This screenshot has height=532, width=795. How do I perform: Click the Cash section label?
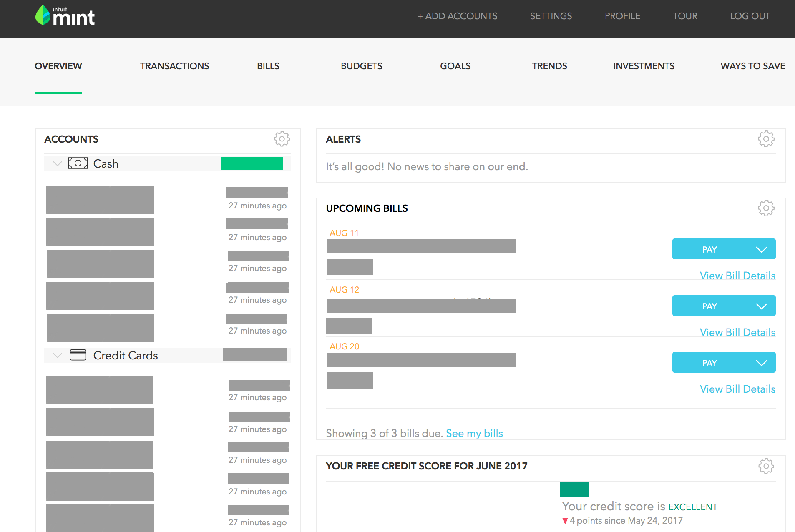(106, 163)
